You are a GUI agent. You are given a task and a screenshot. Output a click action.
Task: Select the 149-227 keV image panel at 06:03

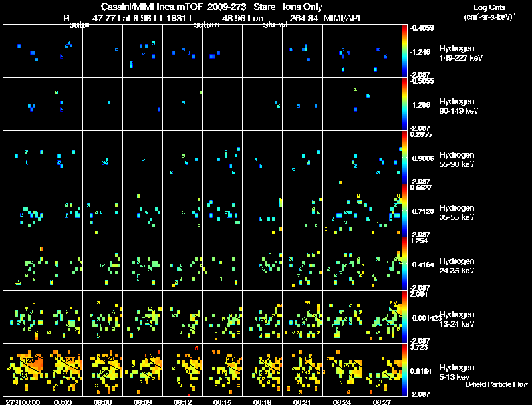[63, 51]
